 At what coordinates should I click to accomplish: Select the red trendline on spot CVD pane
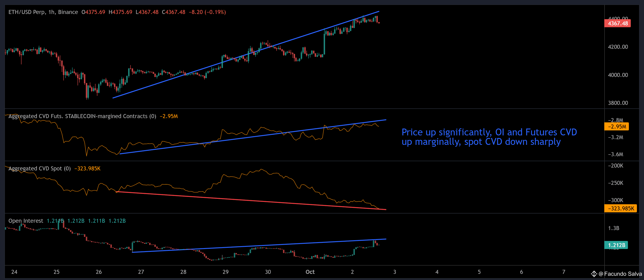pos(250,200)
